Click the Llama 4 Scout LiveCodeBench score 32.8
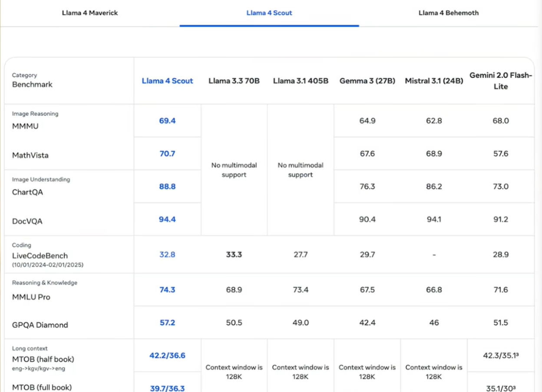The width and height of the screenshot is (542, 392). pyautogui.click(x=167, y=255)
